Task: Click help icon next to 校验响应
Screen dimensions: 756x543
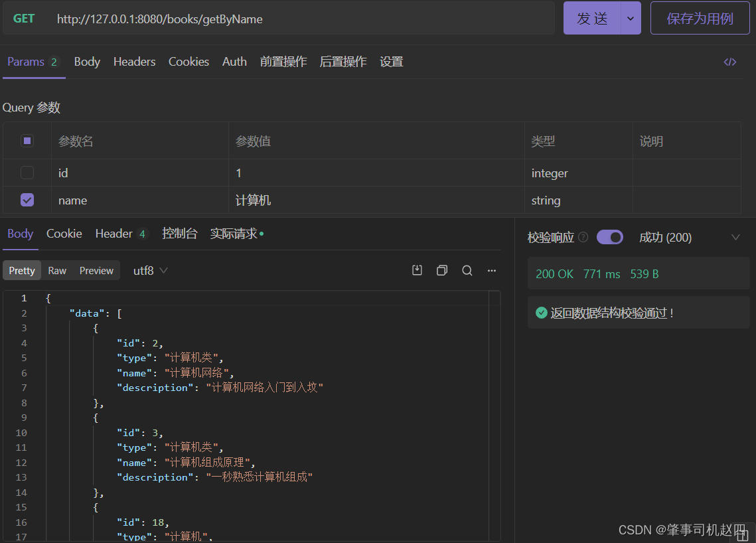Action: point(583,237)
